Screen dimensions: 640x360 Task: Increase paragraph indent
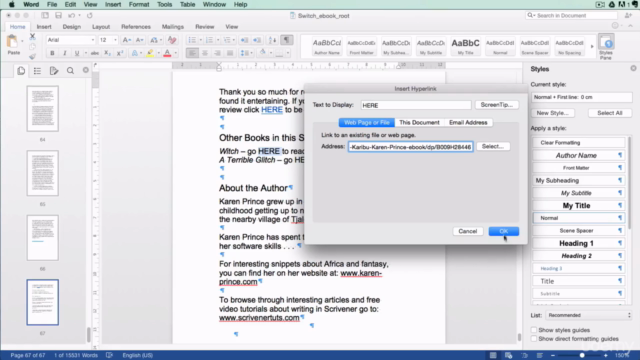[257, 40]
